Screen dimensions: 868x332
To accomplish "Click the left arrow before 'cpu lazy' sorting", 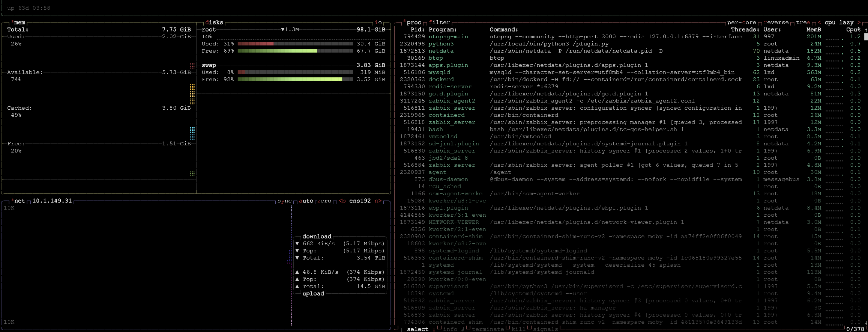I will pos(819,23).
